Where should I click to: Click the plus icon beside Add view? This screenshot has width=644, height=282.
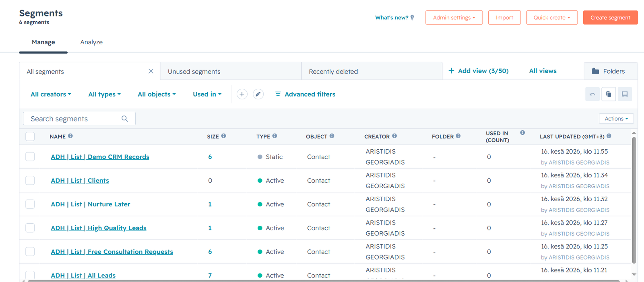(x=451, y=71)
